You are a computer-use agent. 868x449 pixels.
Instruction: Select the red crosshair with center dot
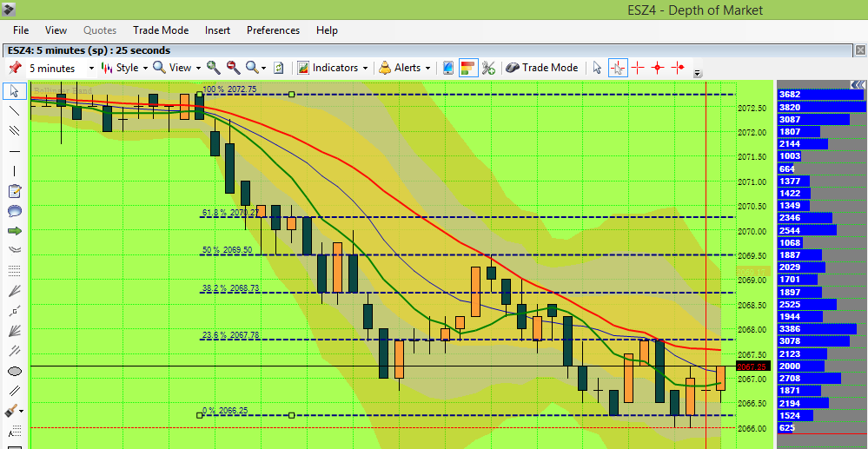click(x=658, y=68)
